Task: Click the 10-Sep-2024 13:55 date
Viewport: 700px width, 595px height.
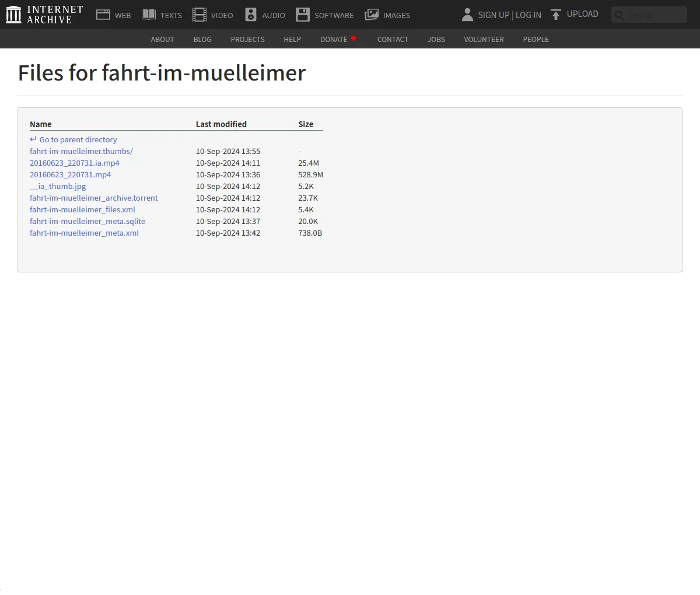Action: (228, 151)
